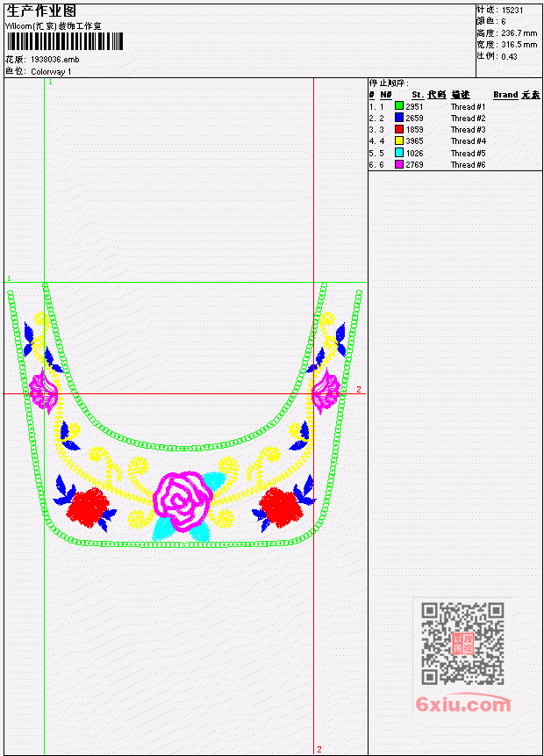Click the '停止顺序' heading
Viewport: 544px width, 756px height.
click(389, 83)
